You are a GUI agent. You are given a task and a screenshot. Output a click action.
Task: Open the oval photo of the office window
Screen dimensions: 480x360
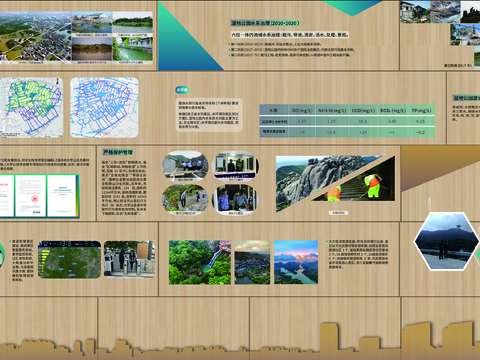235,166
